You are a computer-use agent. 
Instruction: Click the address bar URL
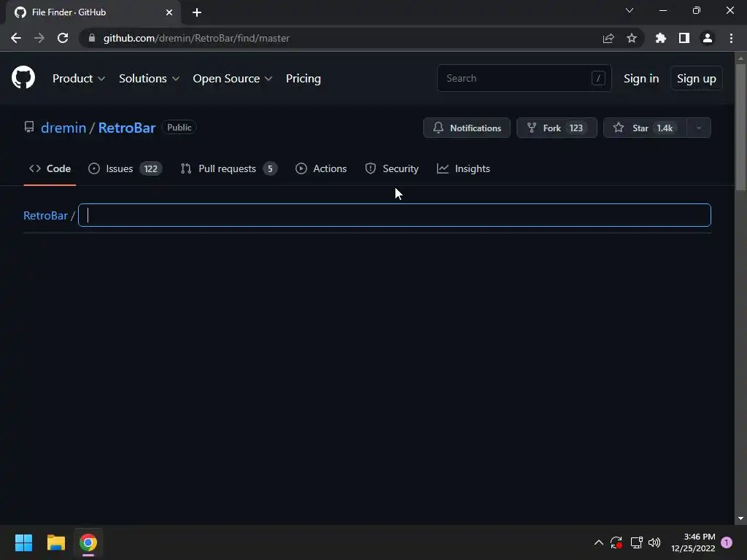[x=196, y=38]
